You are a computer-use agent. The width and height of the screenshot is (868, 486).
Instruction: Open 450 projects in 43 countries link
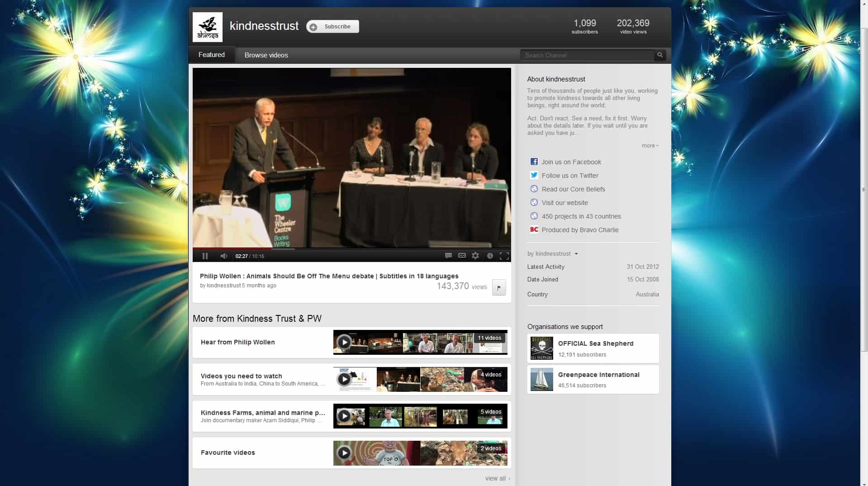581,216
